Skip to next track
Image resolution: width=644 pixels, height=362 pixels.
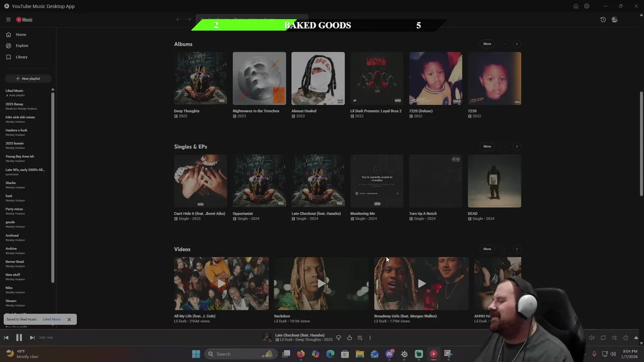pos(32,338)
